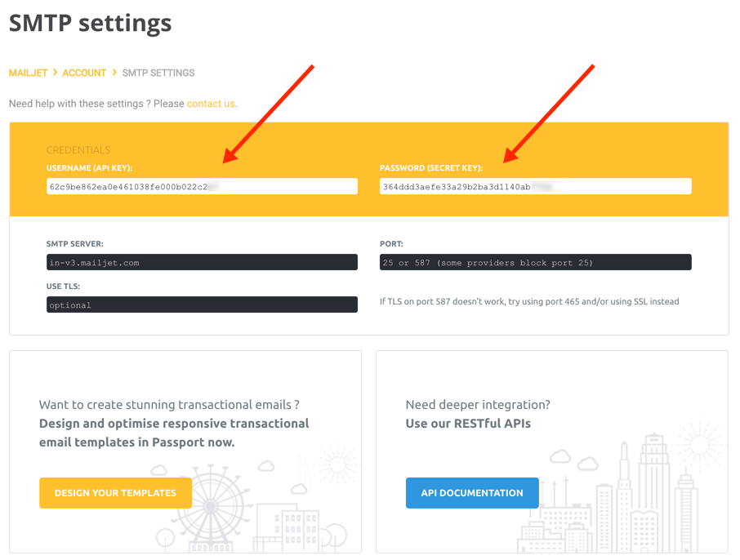Open the API Documentation button
This screenshot has height=560, width=740.
click(472, 493)
